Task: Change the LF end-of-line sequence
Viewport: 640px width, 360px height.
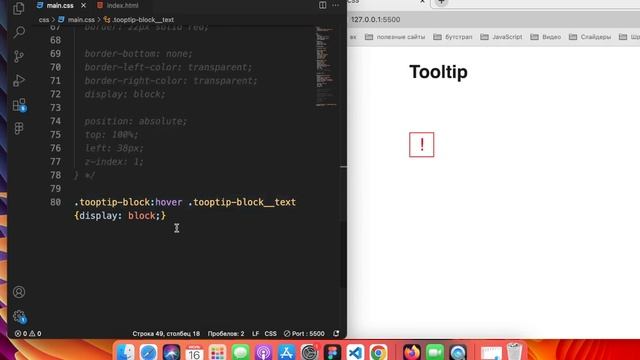Action: click(256, 333)
